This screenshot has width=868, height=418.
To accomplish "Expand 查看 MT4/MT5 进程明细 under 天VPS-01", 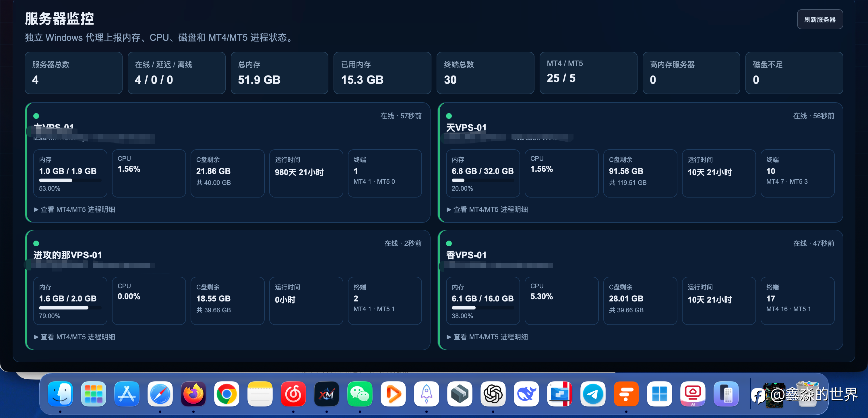I will click(x=487, y=209).
